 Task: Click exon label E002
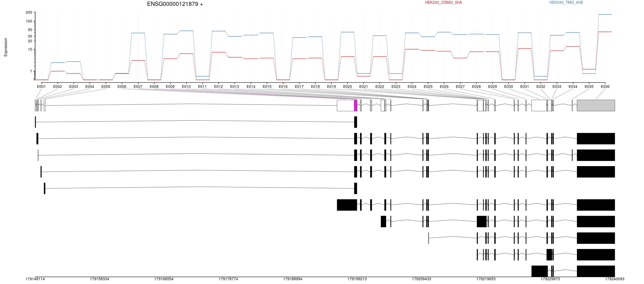(x=57, y=87)
